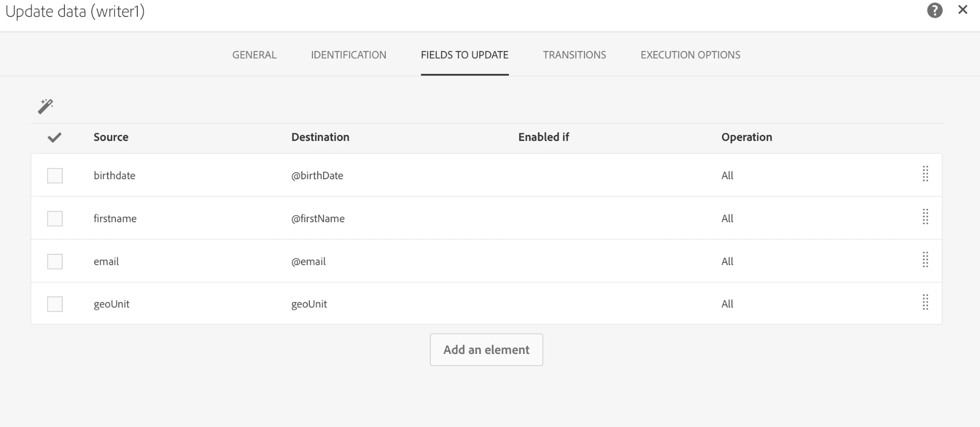Open the help question mark icon
The image size is (980, 427).
(935, 10)
